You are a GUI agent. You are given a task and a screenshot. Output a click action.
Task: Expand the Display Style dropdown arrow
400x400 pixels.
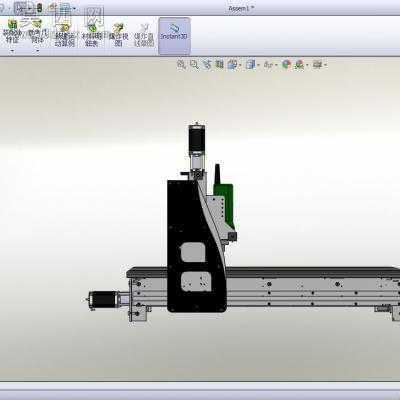[258, 65]
